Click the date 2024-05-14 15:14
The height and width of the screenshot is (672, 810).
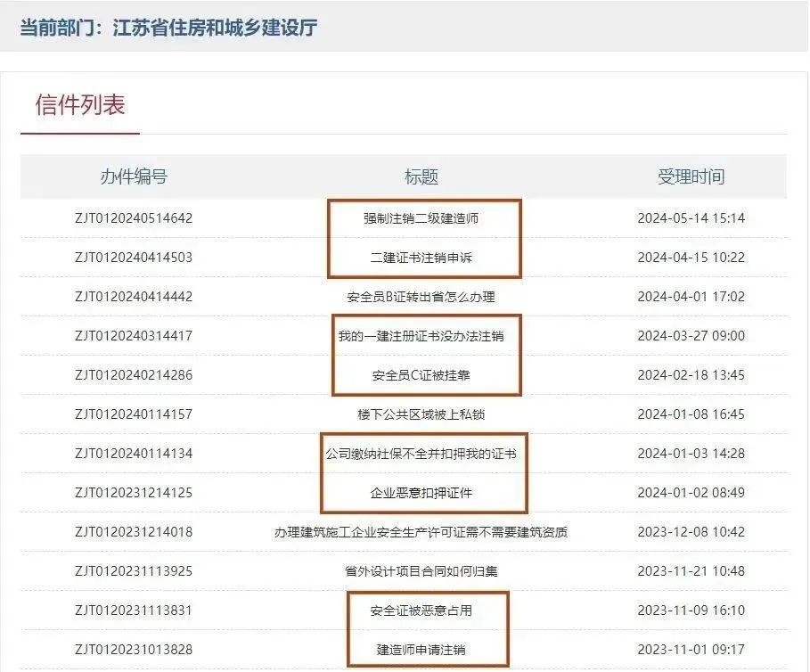coord(691,218)
